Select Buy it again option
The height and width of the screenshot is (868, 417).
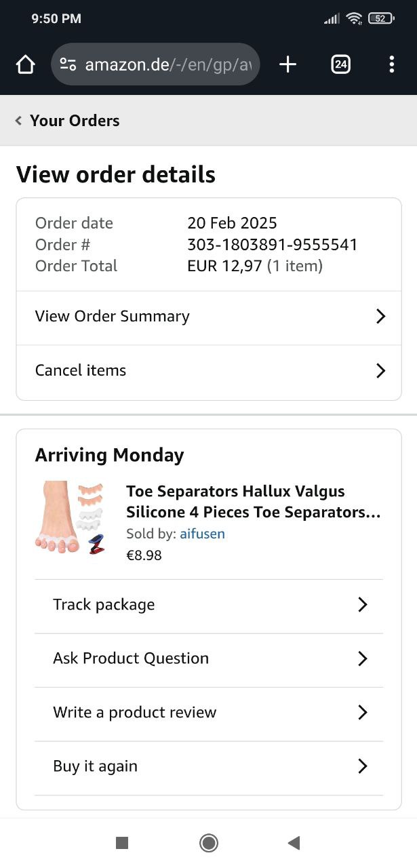96,766
